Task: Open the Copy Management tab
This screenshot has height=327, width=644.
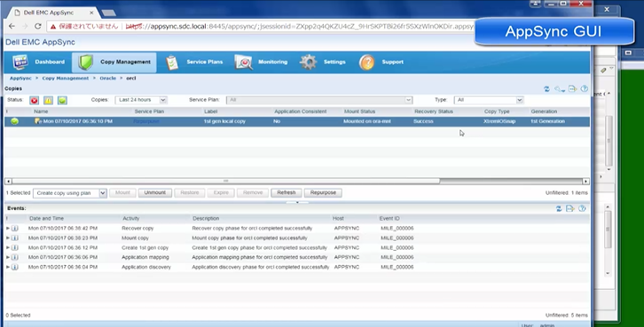Action: 114,62
